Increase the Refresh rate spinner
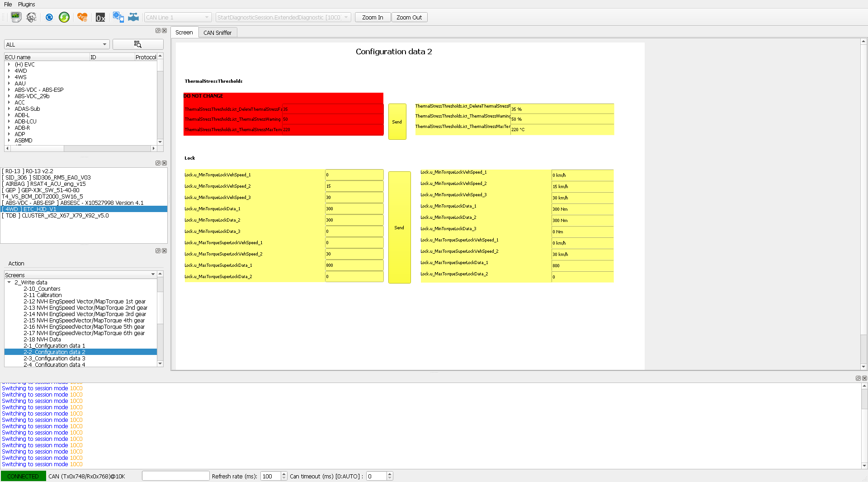This screenshot has width=868, height=482. [284, 474]
